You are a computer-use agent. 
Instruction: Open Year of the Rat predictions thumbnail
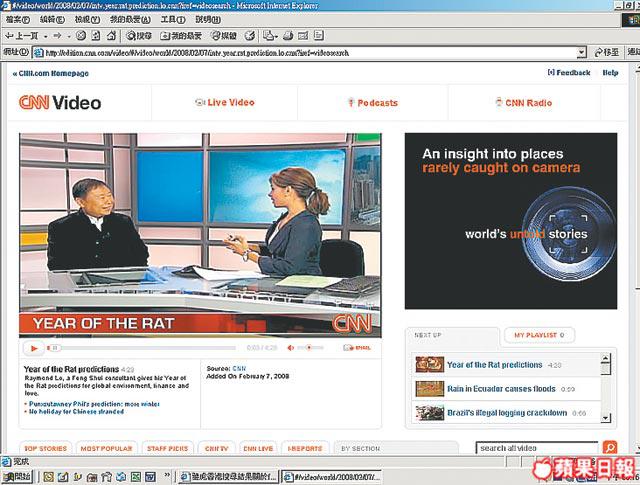point(429,364)
